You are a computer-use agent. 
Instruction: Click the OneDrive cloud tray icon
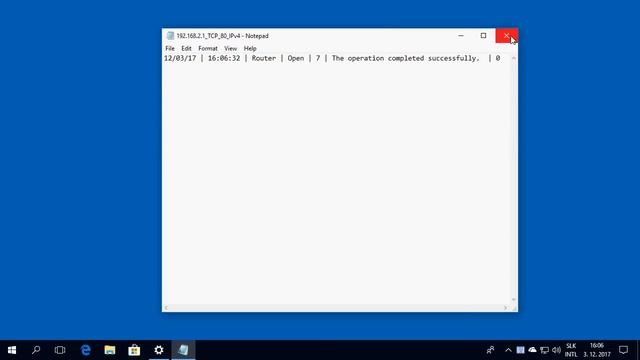pyautogui.click(x=532, y=350)
